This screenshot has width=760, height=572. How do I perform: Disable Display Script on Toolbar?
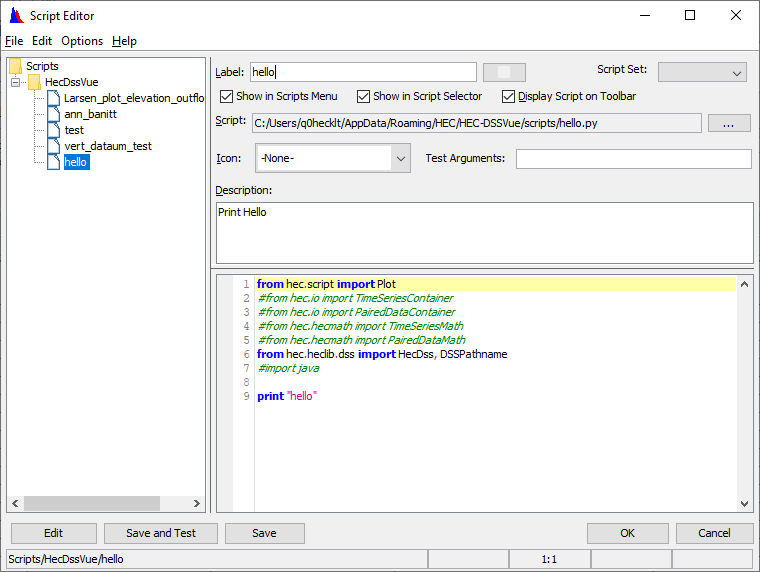(508, 96)
